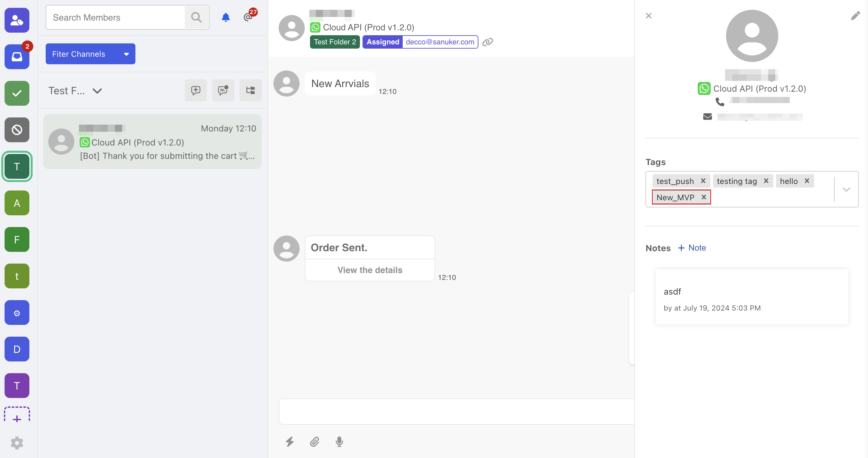Remove the hello tag
868x458 pixels.
coord(807,181)
